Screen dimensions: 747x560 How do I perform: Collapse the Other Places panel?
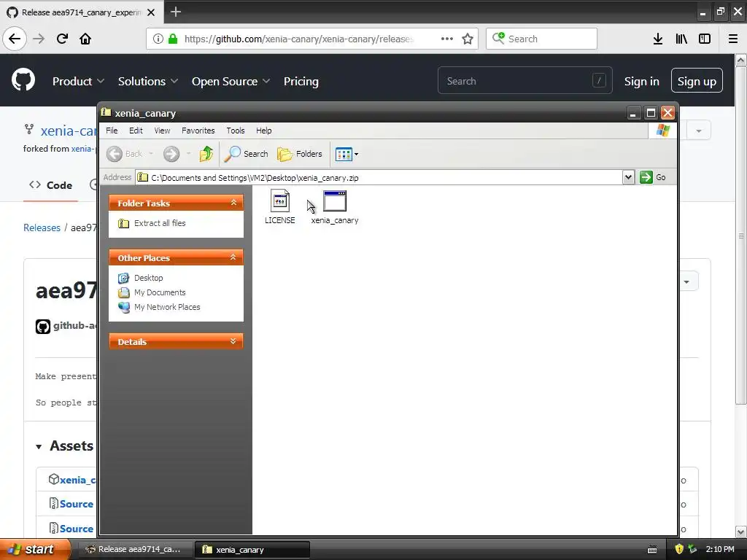[x=233, y=257]
